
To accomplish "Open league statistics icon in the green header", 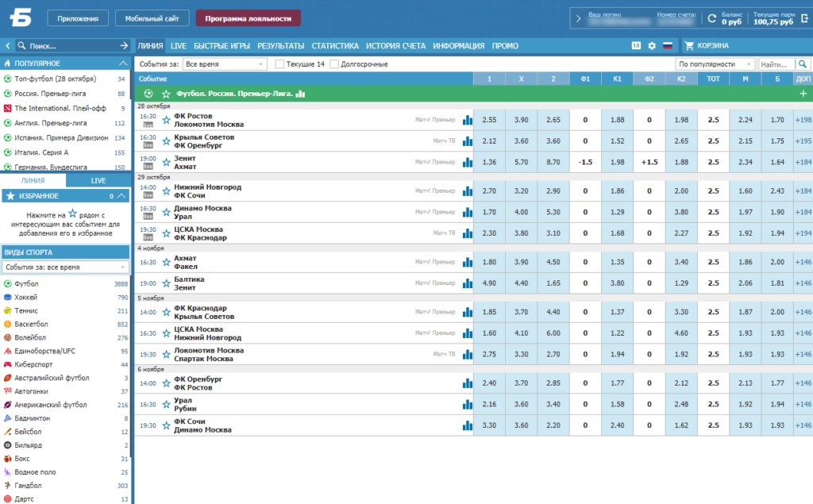I will click(300, 94).
